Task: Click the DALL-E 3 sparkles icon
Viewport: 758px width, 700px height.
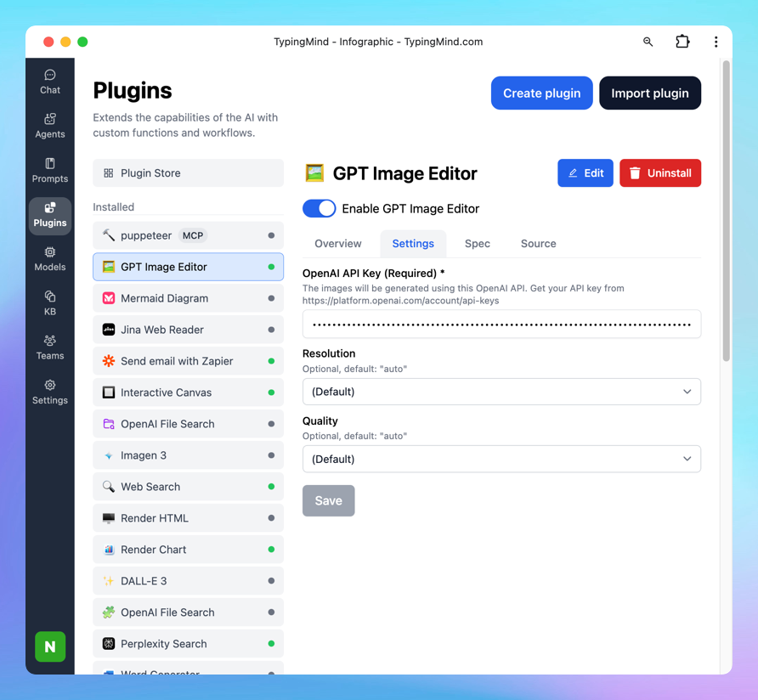Action: [109, 581]
